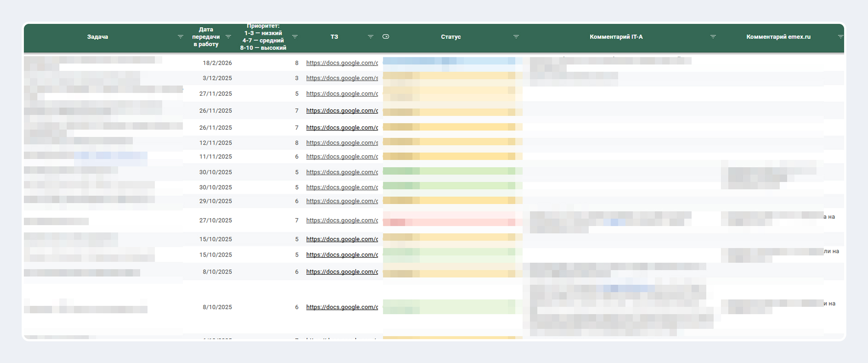The height and width of the screenshot is (363, 868).
Task: Open docs link in 29/10/2025 row
Action: coord(342,201)
